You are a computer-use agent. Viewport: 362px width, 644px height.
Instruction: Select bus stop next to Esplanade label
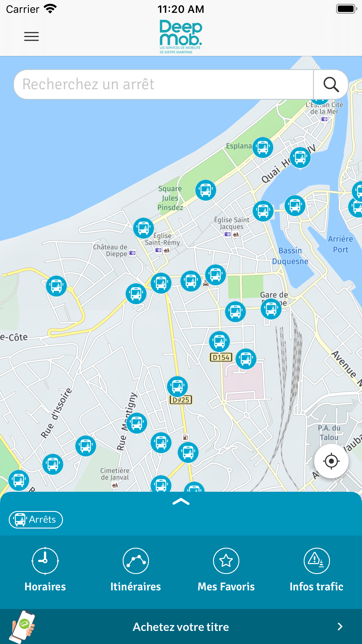[263, 148]
